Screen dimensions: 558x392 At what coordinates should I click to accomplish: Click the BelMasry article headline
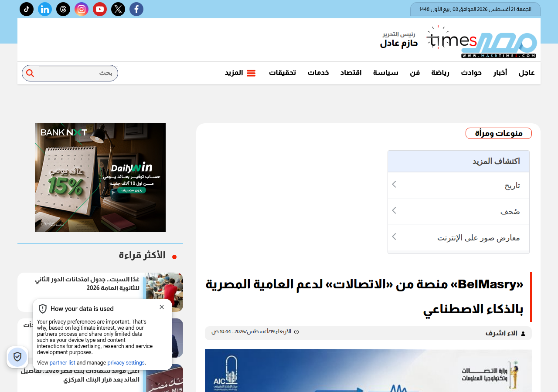click(364, 297)
